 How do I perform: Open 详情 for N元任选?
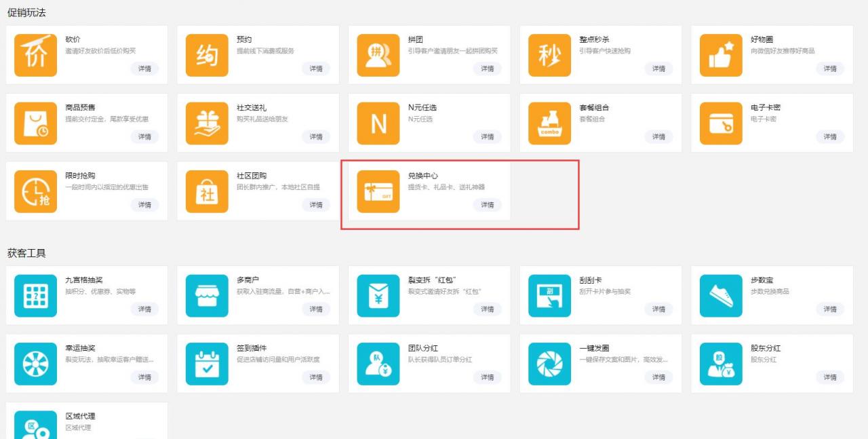tap(488, 136)
